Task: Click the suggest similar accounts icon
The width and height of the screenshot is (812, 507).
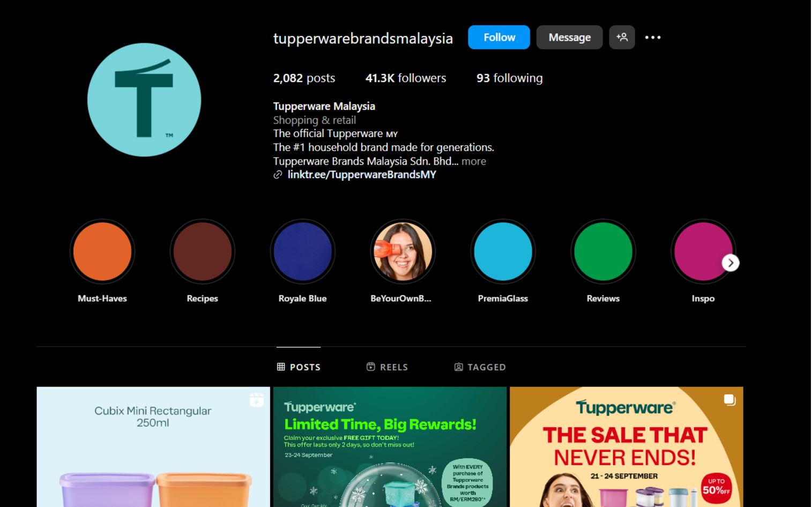Action: point(622,38)
